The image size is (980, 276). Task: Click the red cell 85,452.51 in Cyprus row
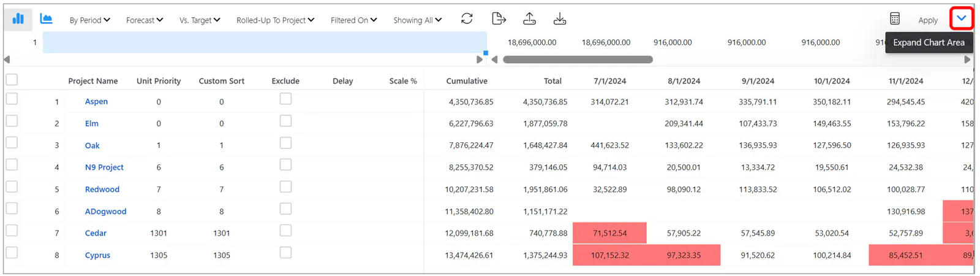[906, 255]
